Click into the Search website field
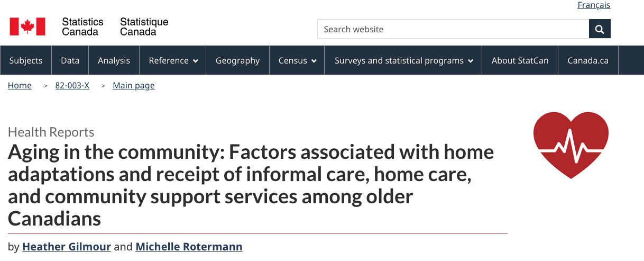Image resolution: width=644 pixels, height=261 pixels. 453,29
